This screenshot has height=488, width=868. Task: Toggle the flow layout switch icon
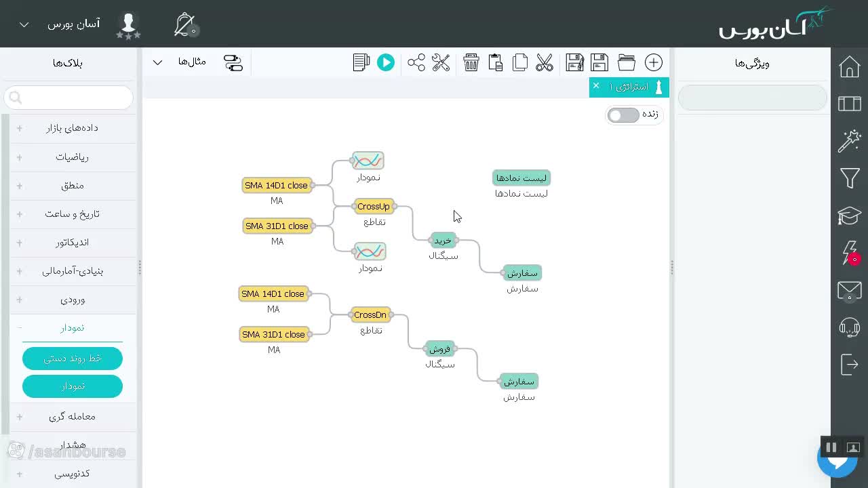[233, 63]
